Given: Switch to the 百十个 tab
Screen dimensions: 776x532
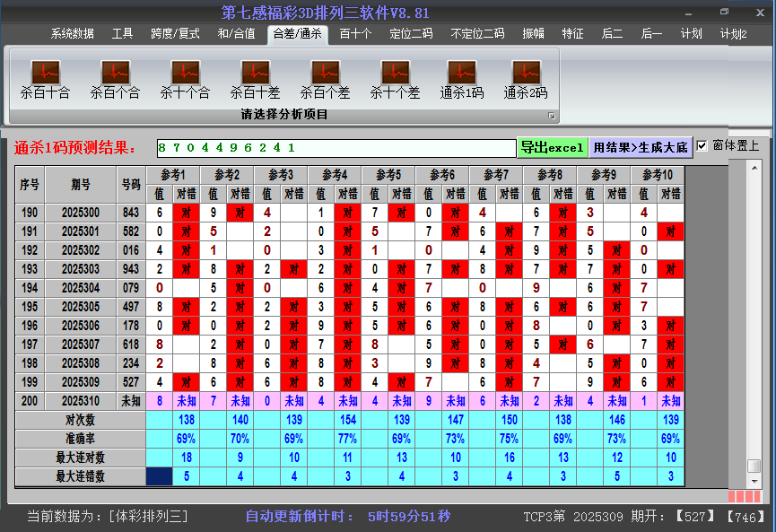Looking at the screenshot, I should [355, 34].
